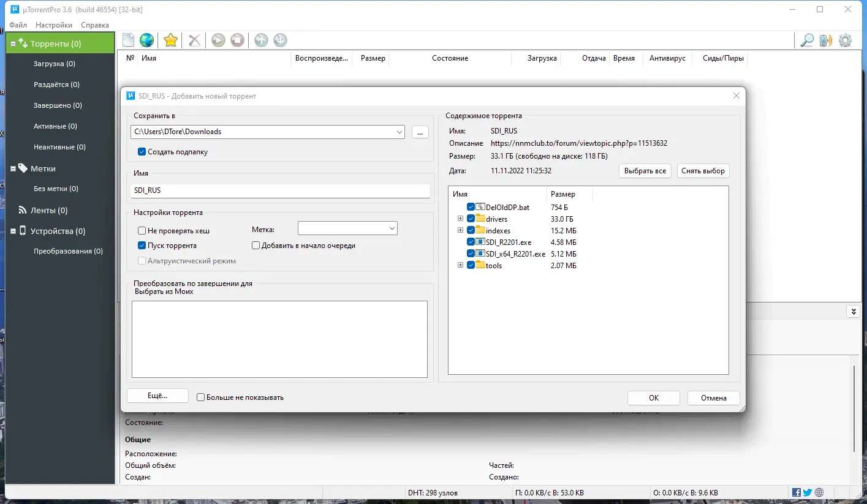Click the Add Torrent from URL globe icon

[146, 40]
